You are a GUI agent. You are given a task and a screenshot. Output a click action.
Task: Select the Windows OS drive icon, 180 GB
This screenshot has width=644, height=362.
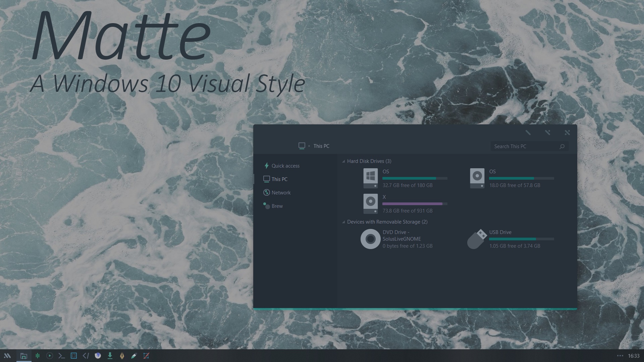[370, 178]
